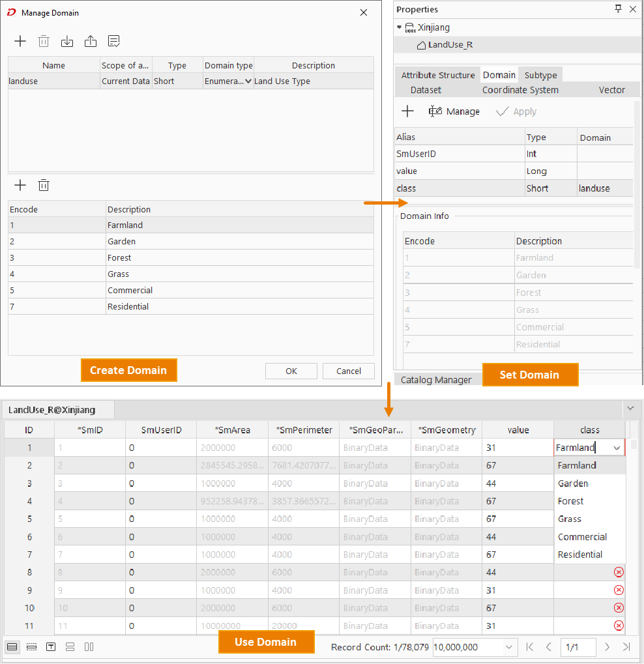
Task: Choose Forest from the class dropdown list
Action: pyautogui.click(x=571, y=501)
